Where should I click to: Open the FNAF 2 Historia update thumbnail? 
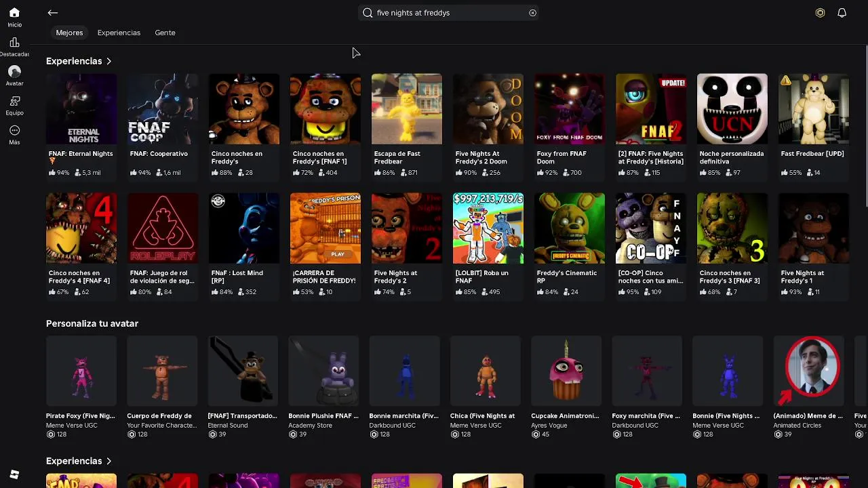pyautogui.click(x=651, y=108)
